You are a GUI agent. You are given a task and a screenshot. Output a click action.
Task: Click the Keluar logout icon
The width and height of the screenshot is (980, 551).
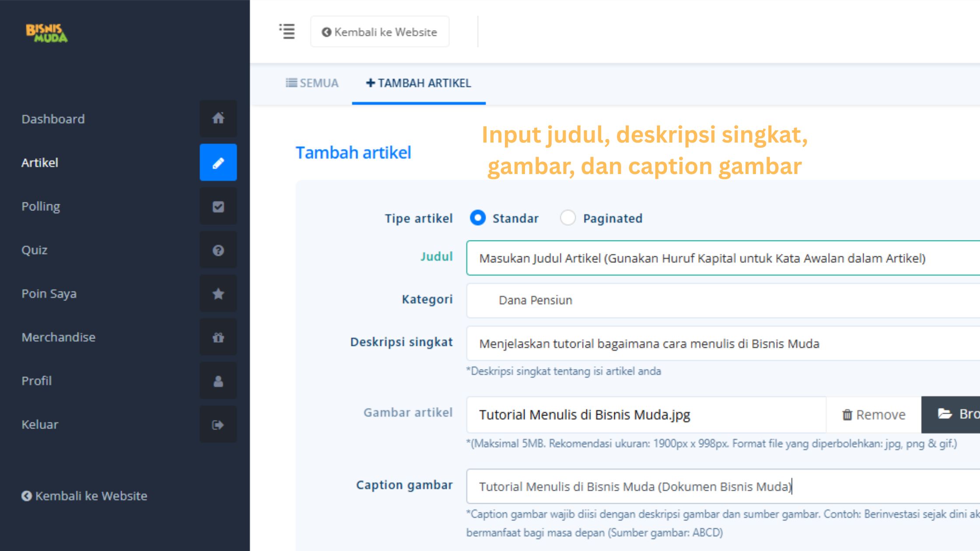pos(218,424)
